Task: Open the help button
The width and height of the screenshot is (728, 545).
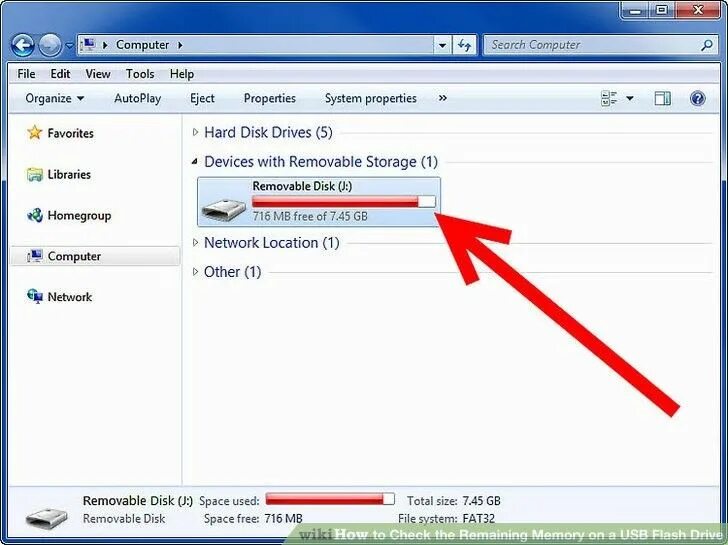Action: tap(697, 98)
